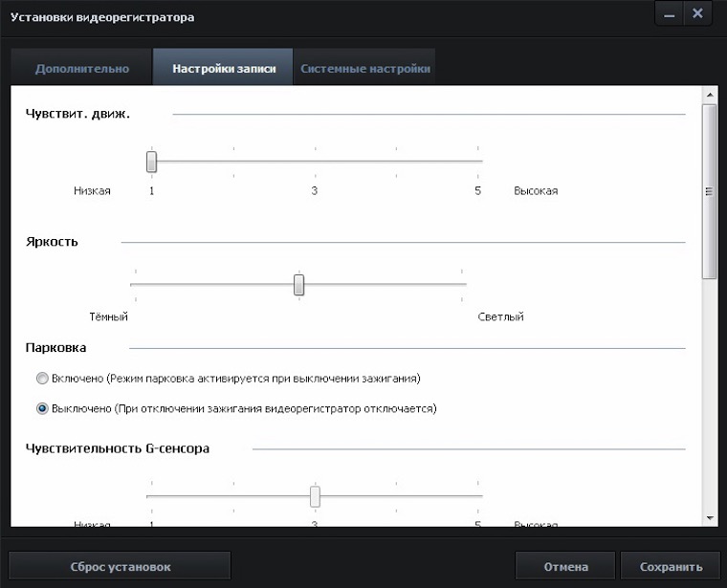Set Яркость slider to the Светлый end
This screenshot has width=727, height=588.
[x=465, y=285]
